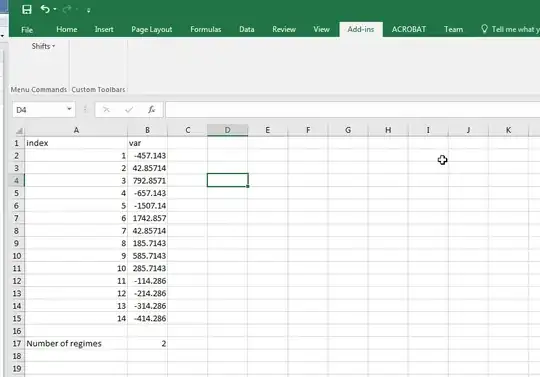
Task: Click the Save icon in quick access toolbar
Action: 27,9
